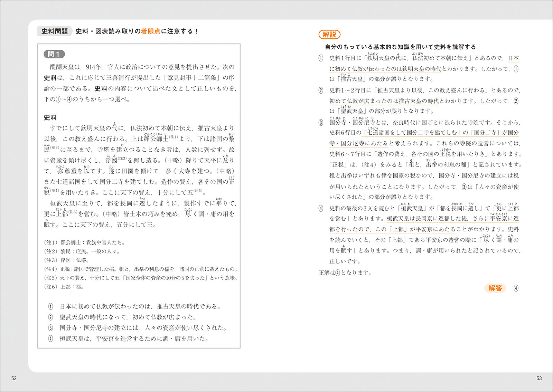
Task: Click footnote (注4) 正税
Action: click(141, 269)
